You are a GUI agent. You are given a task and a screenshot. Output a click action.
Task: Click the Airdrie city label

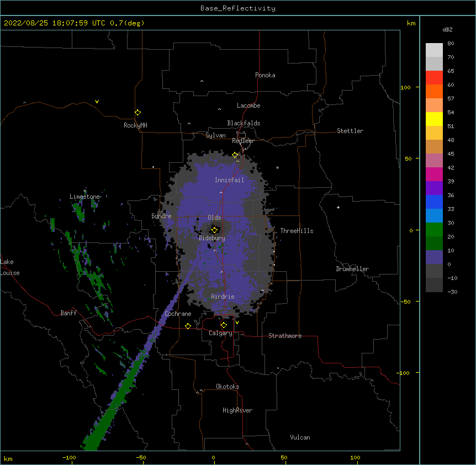pyautogui.click(x=223, y=297)
